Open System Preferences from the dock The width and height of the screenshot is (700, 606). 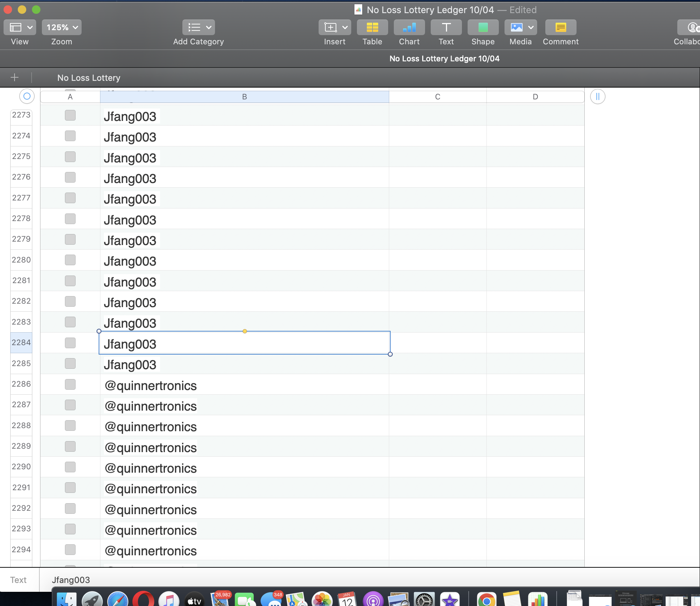tap(424, 600)
